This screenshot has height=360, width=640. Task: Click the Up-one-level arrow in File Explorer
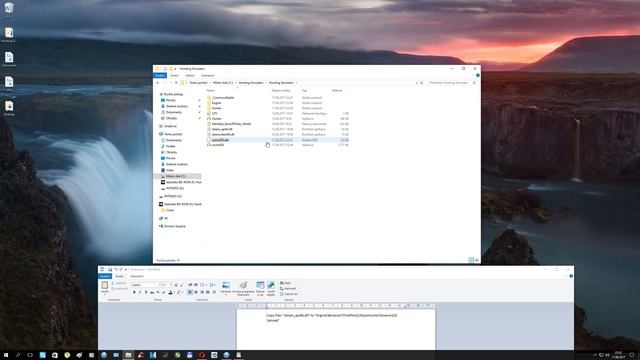176,83
